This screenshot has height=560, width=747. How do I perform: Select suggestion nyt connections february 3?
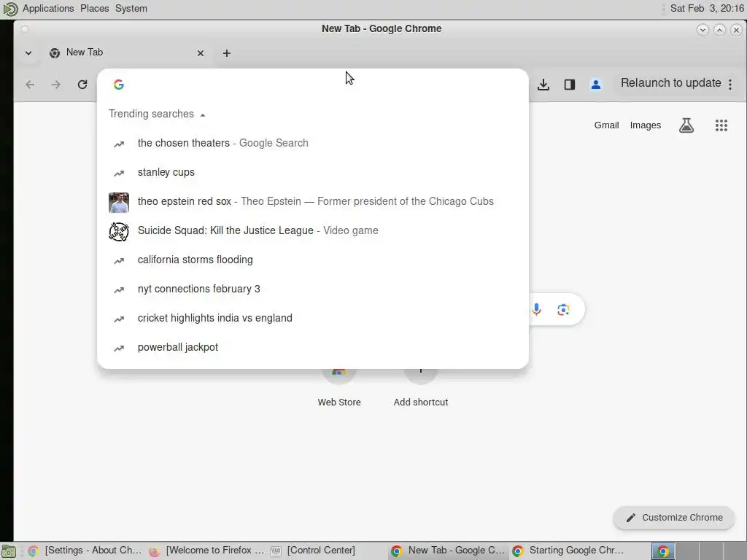pos(312,289)
